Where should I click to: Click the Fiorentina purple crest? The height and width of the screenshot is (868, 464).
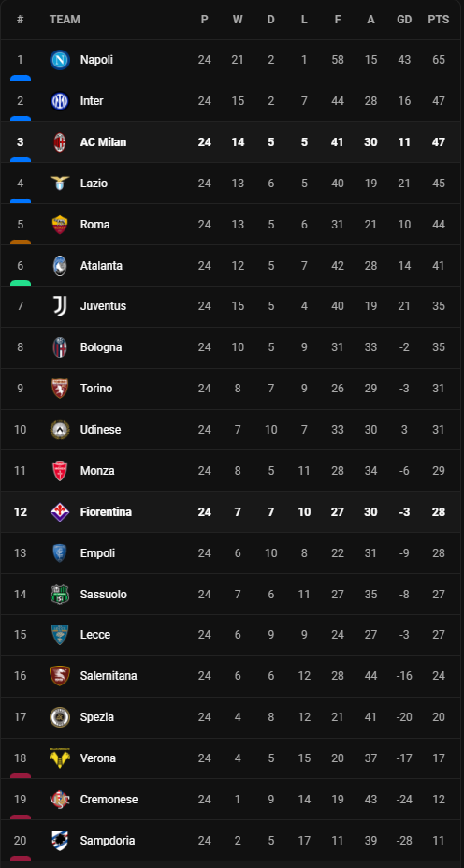pos(60,512)
